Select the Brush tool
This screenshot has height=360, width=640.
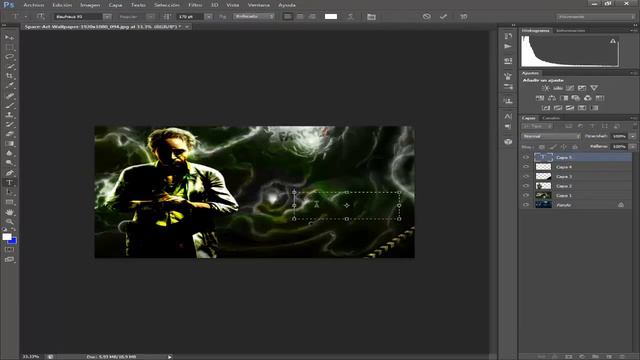tap(9, 105)
